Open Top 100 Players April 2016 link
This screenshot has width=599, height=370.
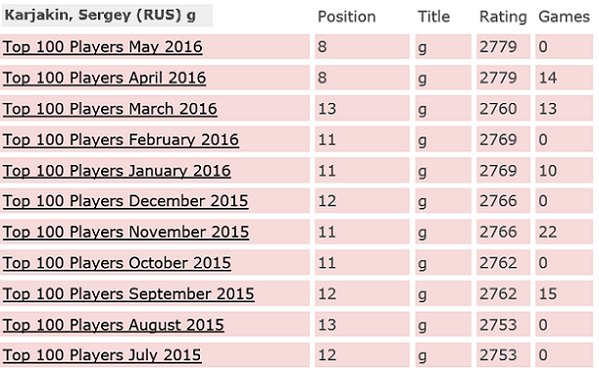(x=105, y=78)
